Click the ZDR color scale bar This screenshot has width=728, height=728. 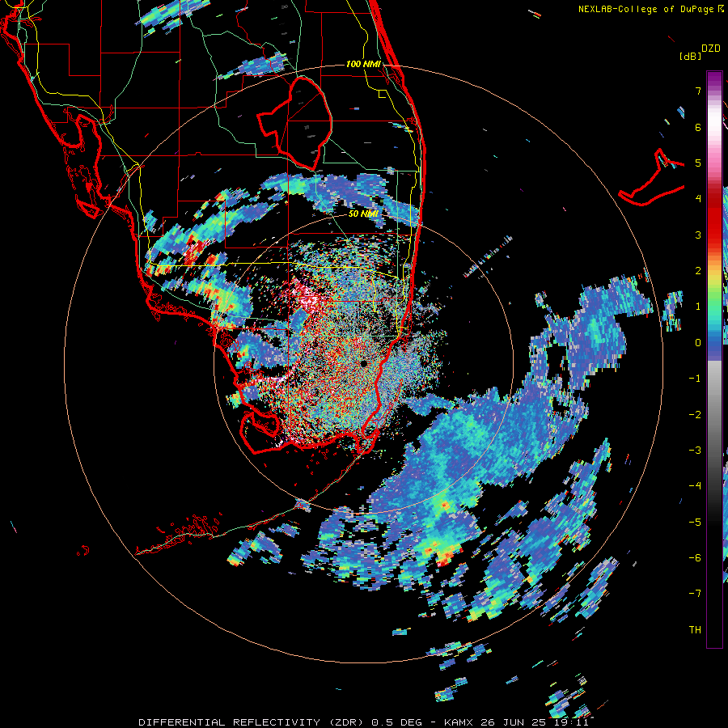click(x=714, y=359)
